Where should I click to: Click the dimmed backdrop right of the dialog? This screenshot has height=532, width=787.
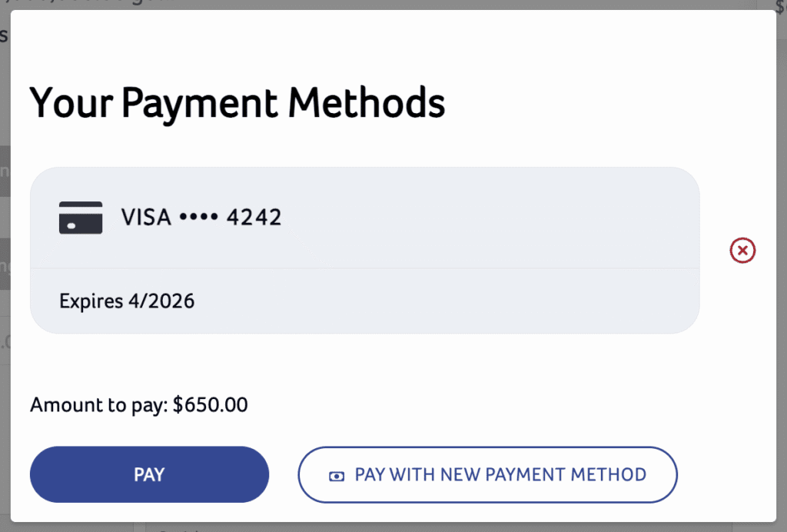coord(782,308)
